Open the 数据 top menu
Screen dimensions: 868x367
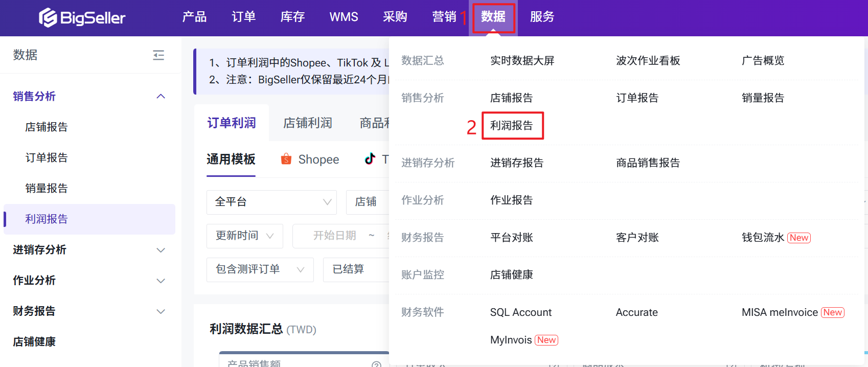[x=493, y=17]
